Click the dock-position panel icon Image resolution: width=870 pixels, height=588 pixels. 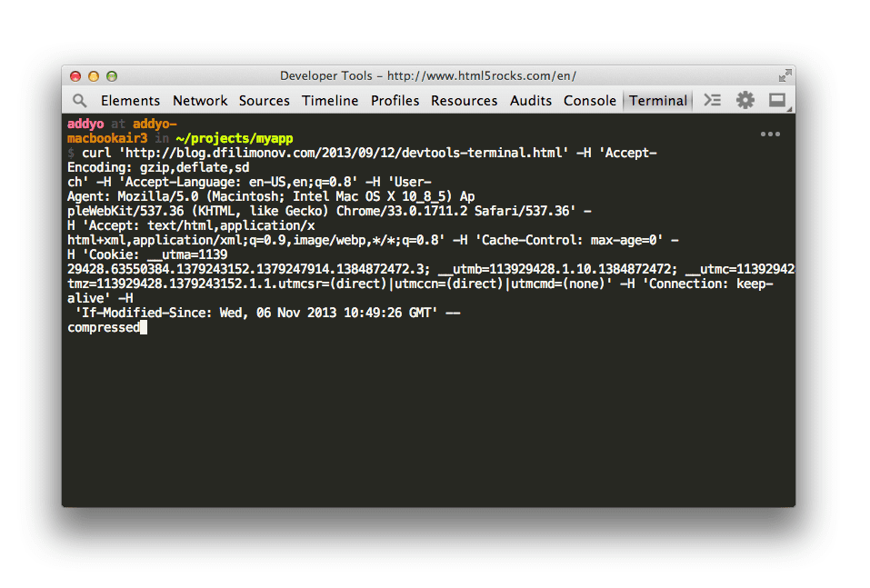pos(777,100)
